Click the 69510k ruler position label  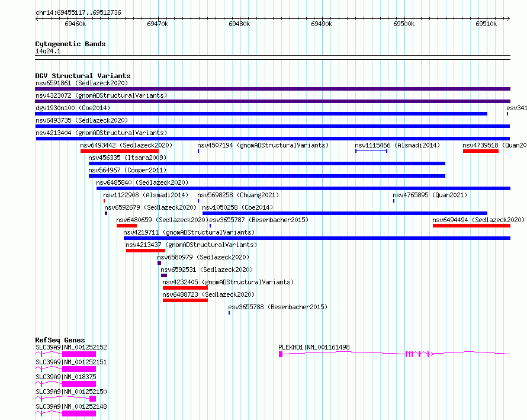point(486,24)
